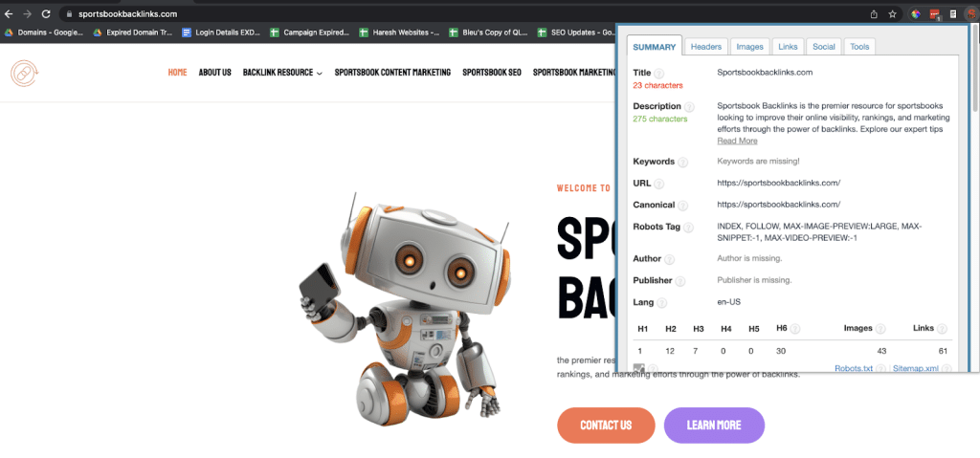Click the browser back arrow

coord(9,14)
